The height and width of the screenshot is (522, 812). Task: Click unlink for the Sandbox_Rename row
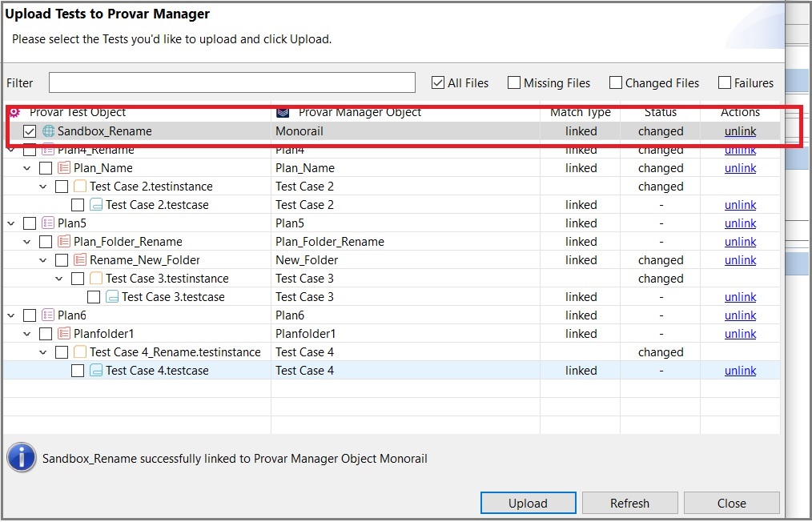[740, 131]
